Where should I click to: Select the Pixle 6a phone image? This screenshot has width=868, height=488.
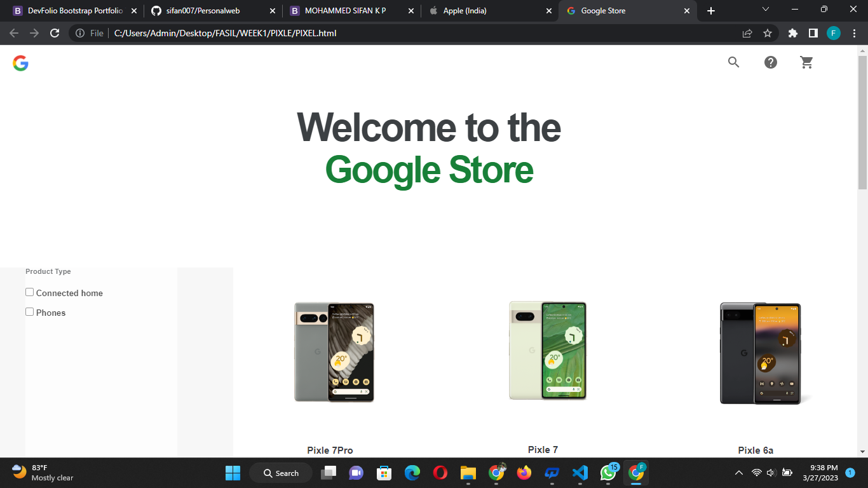[761, 353]
